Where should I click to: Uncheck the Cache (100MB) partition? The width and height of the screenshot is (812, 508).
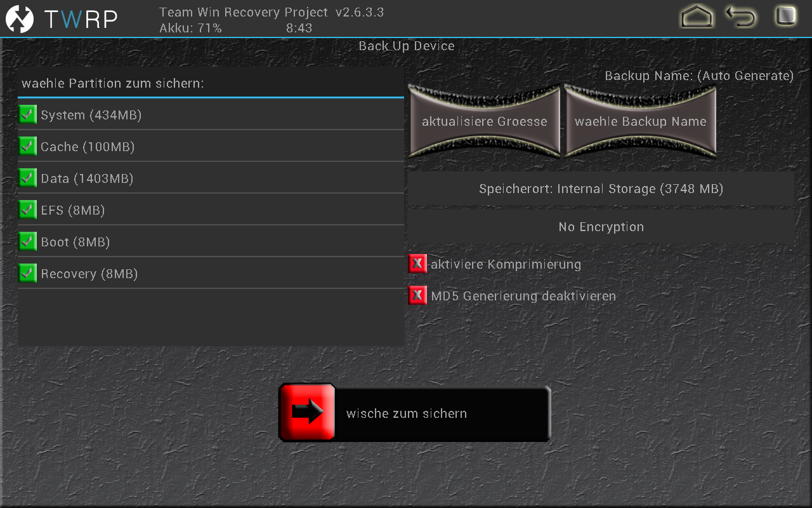[x=28, y=147]
